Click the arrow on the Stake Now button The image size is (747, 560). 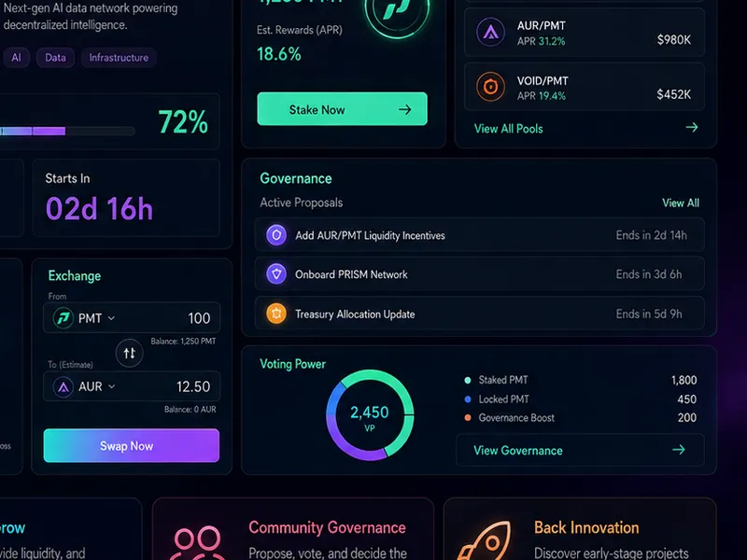tap(405, 109)
